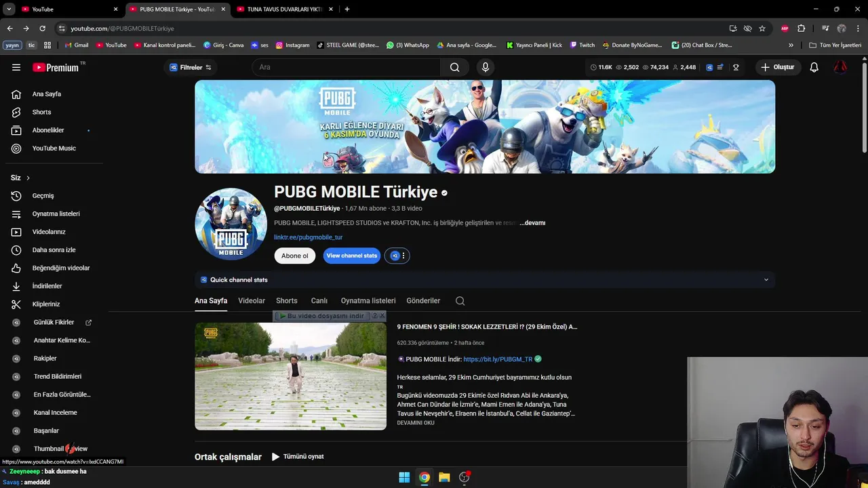
Task: Switch to the Canlı channel tab
Action: tap(319, 301)
